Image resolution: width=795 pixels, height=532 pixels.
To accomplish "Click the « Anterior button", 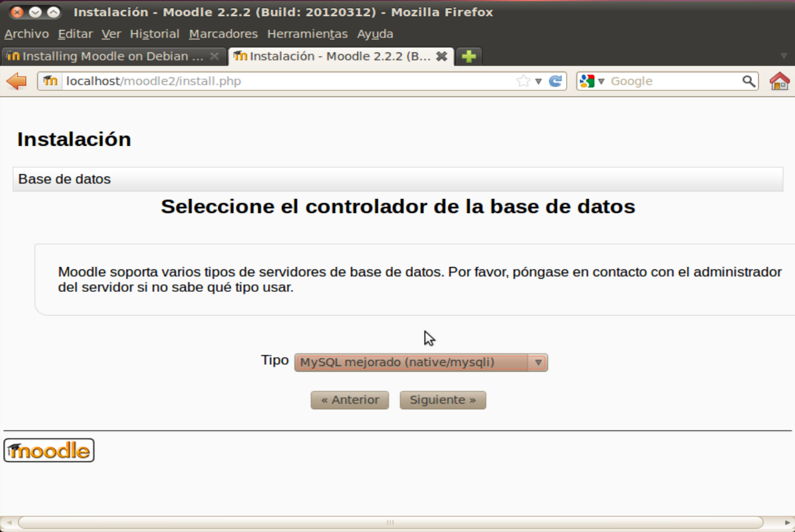I will coord(350,400).
